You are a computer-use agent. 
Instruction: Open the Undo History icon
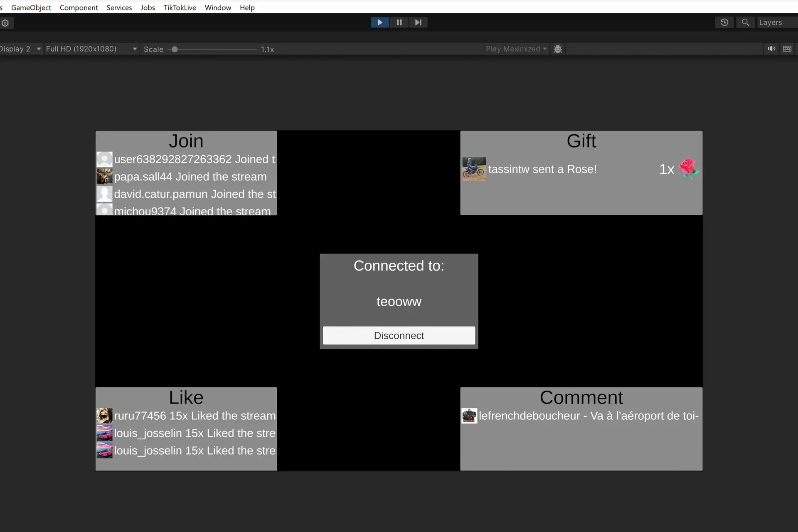click(724, 22)
